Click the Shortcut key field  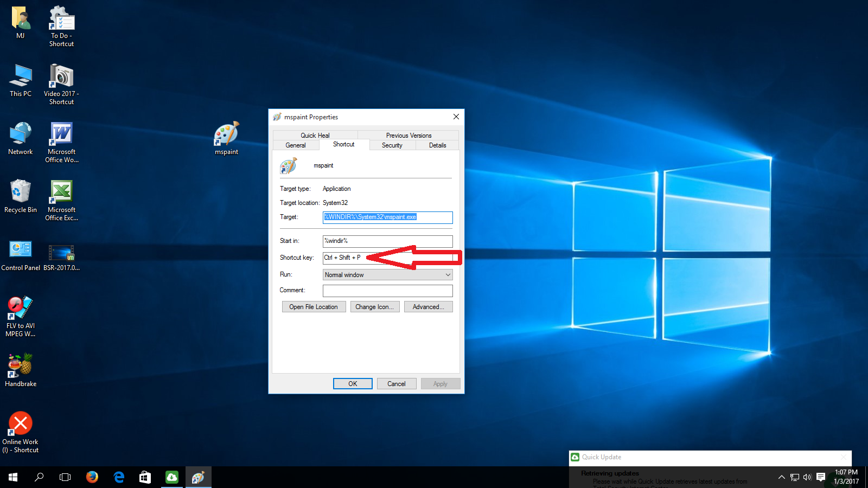tap(387, 258)
